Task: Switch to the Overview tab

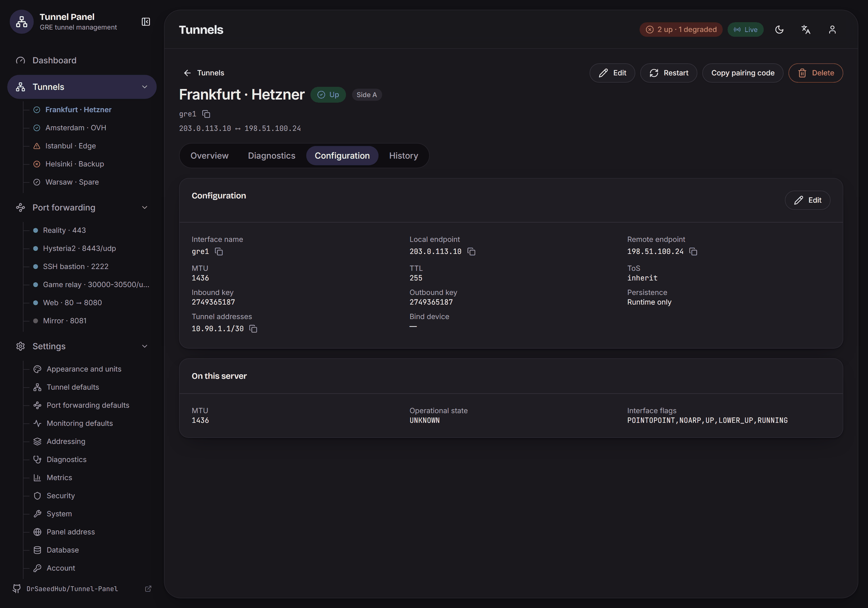Action: [209, 156]
